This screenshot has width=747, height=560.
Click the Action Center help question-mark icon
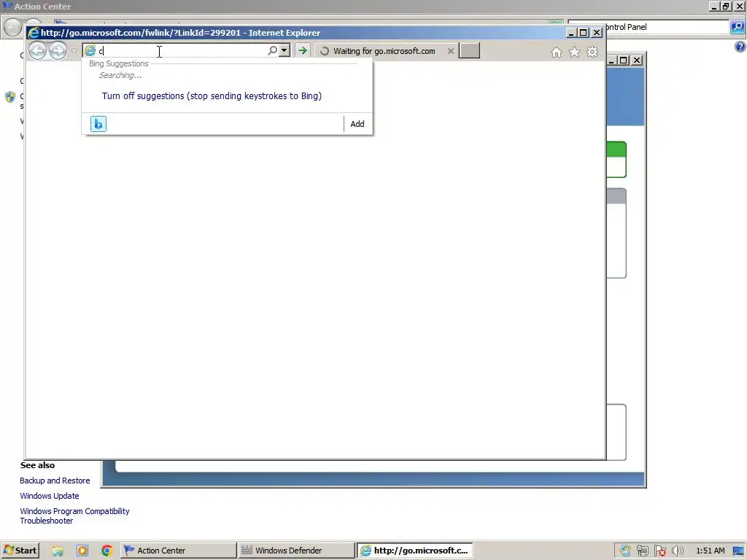click(x=740, y=47)
